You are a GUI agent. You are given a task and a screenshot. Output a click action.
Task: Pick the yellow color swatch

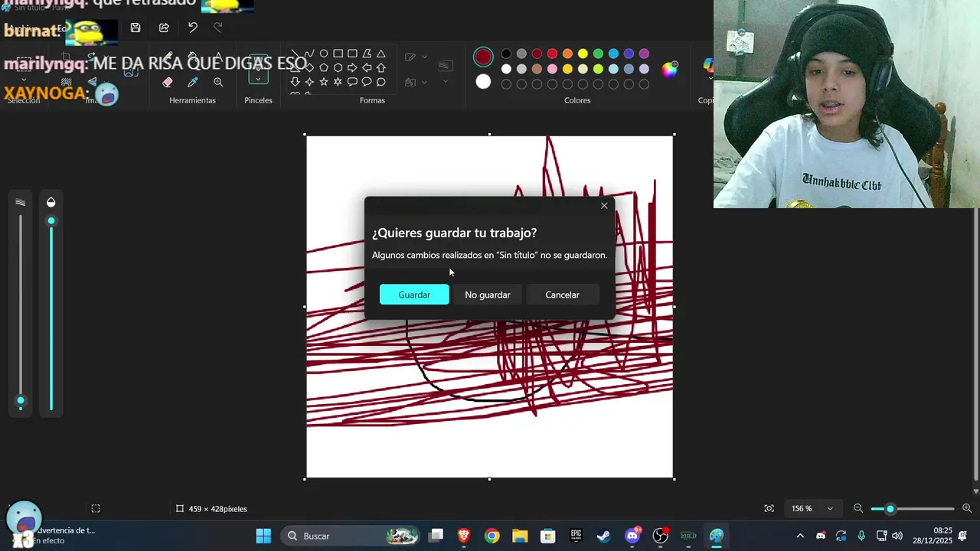[583, 54]
